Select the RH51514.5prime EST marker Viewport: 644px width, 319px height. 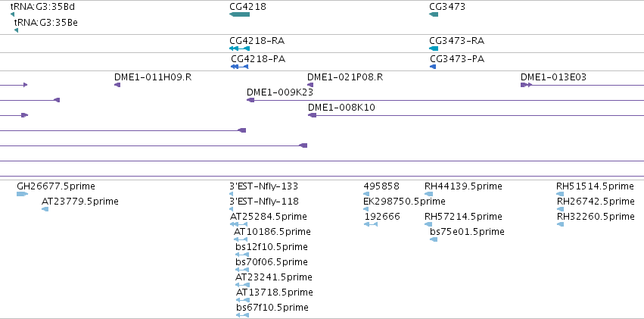coord(560,194)
